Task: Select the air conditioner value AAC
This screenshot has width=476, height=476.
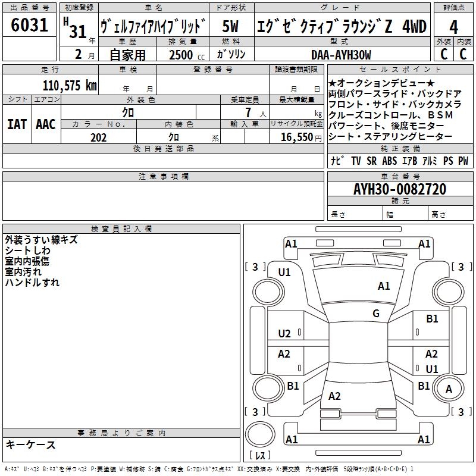Action: (x=46, y=124)
